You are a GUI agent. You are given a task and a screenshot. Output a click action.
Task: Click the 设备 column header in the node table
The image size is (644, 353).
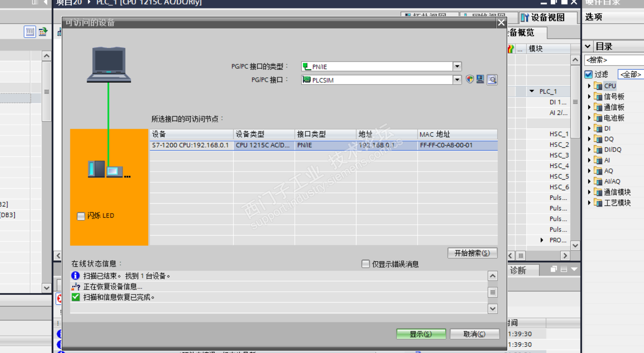[x=192, y=134]
